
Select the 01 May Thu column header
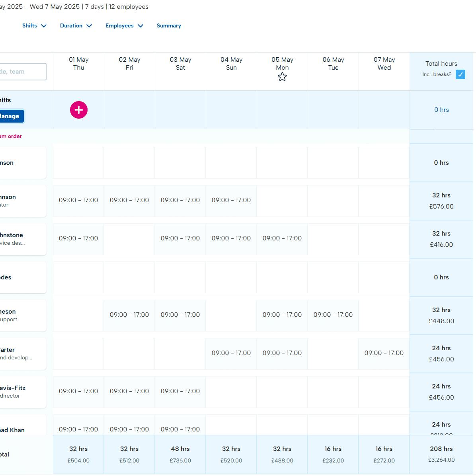(x=79, y=64)
